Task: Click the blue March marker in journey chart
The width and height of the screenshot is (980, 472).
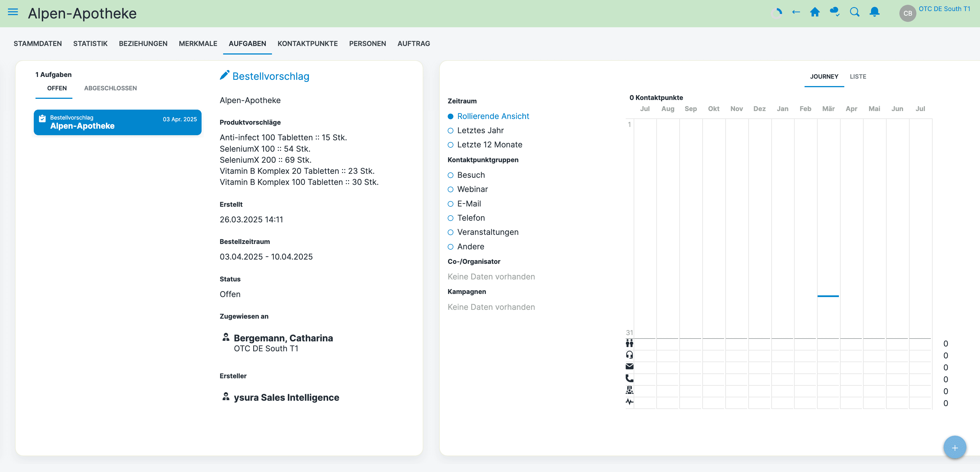Action: (x=828, y=296)
